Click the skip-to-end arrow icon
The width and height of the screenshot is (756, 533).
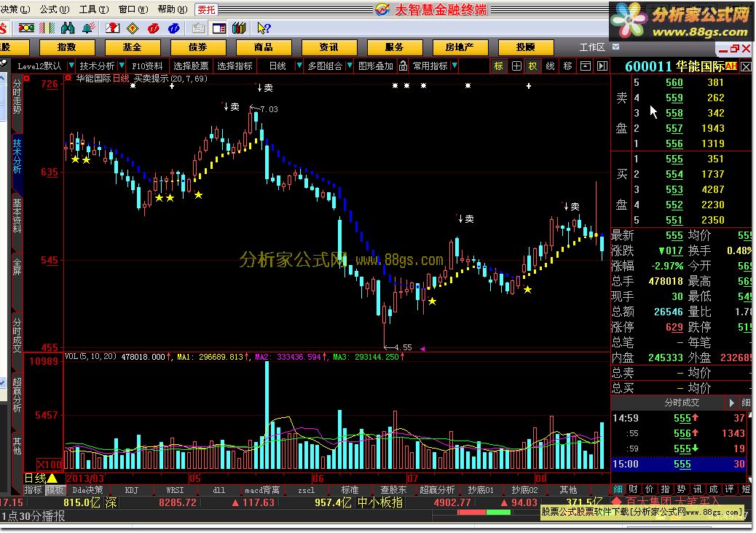pos(602,66)
